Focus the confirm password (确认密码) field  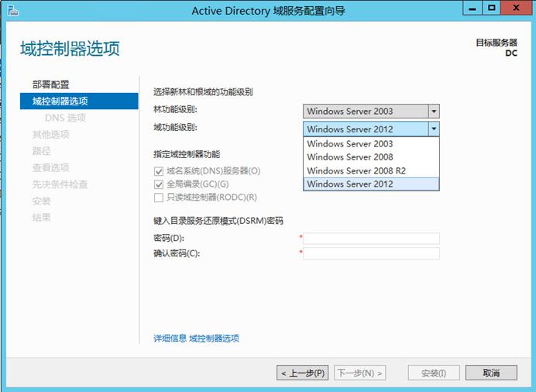point(371,253)
